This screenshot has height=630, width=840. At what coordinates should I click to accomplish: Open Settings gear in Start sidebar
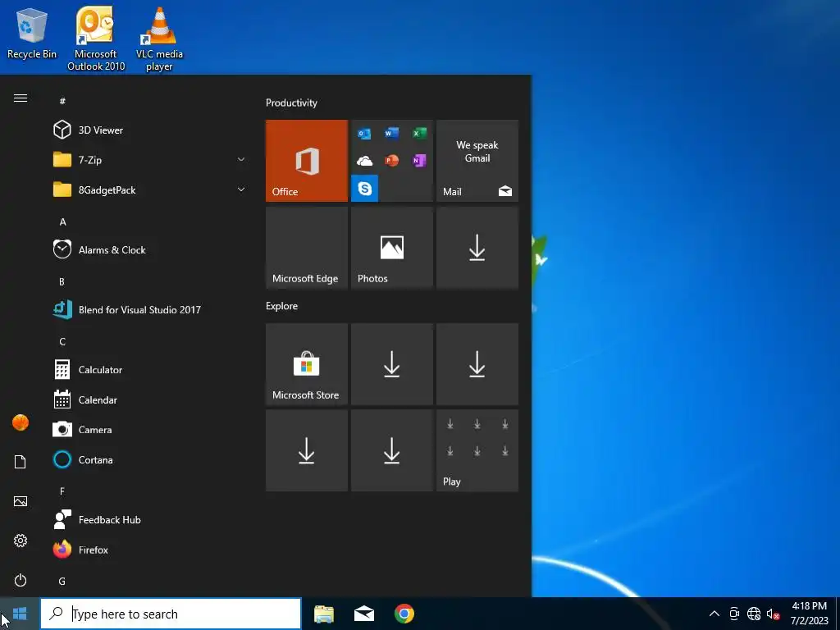click(x=21, y=541)
